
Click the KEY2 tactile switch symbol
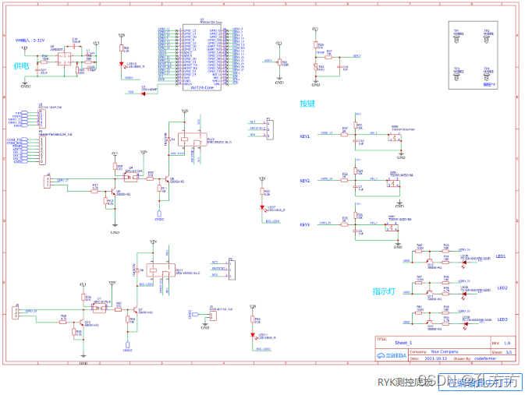tap(394, 183)
